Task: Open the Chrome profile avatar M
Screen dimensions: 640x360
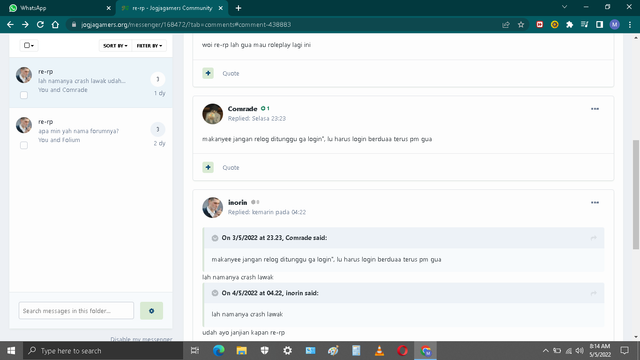Action: (x=614, y=24)
